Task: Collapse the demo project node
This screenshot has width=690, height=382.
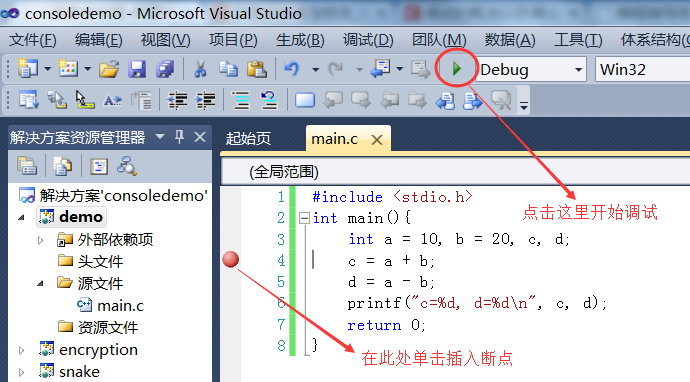Action: pyautogui.click(x=21, y=217)
